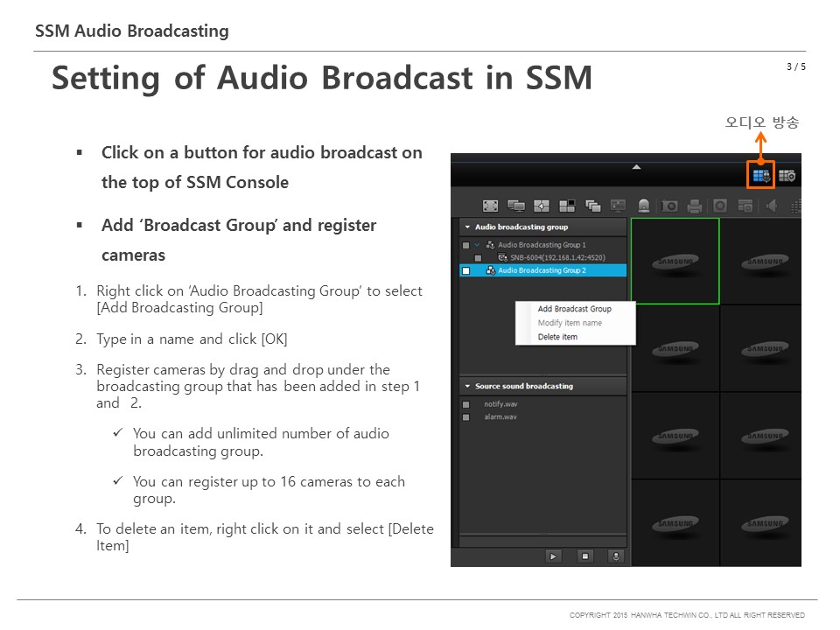The width and height of the screenshot is (840, 630).
Task: Collapse the Source sound broadcasting section
Action: tap(466, 385)
